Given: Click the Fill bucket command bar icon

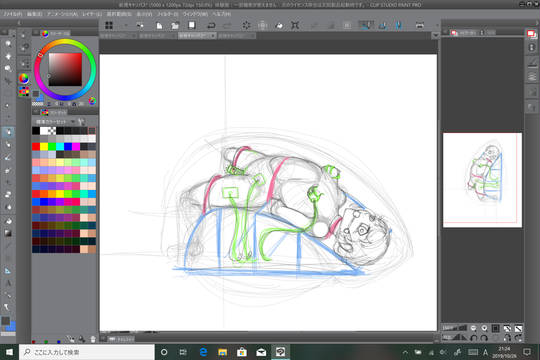Looking at the screenshot, I should tap(280, 25).
